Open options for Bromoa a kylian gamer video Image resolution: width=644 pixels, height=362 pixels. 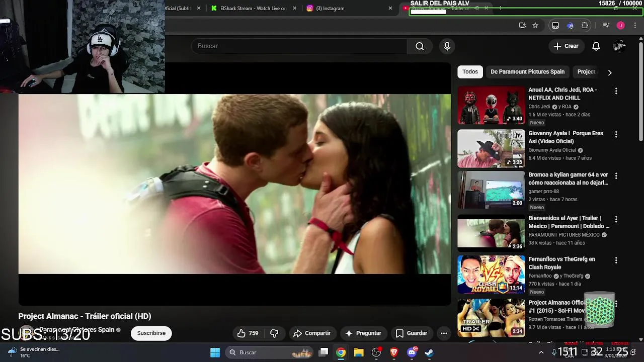pyautogui.click(x=616, y=176)
